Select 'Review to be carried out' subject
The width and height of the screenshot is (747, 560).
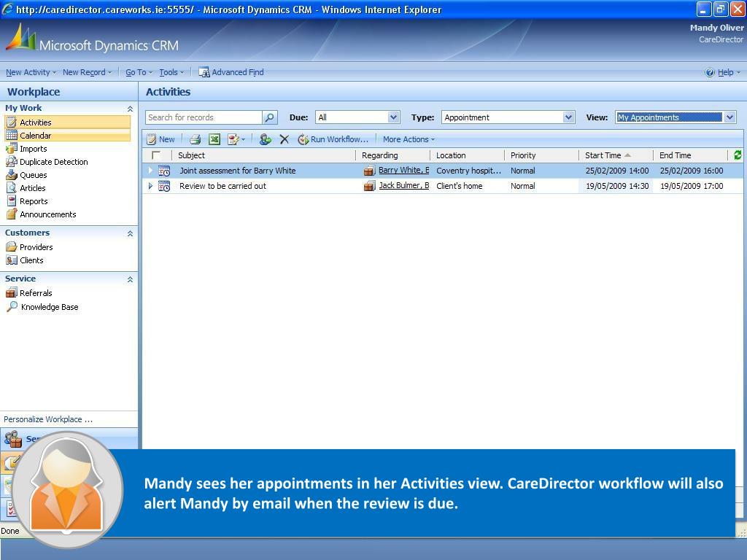coord(222,186)
